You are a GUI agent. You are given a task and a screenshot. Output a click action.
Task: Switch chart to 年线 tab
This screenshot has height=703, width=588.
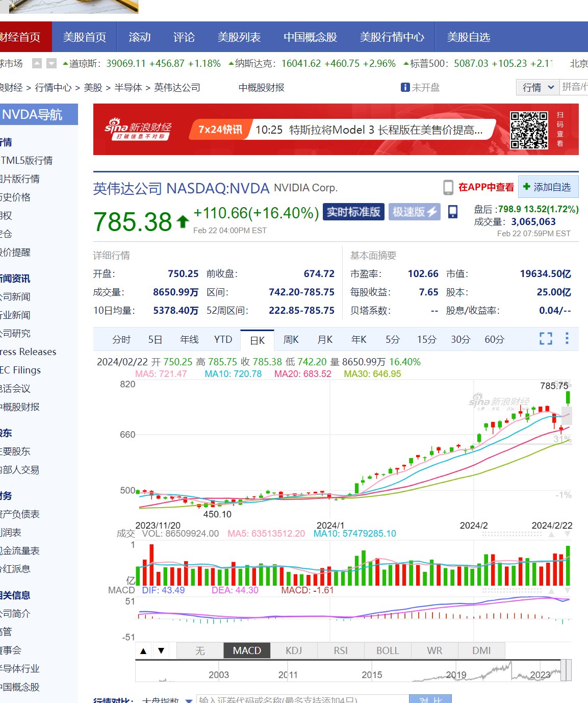189,339
